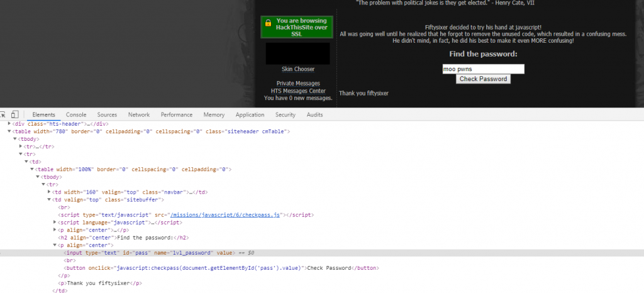Image resolution: width=644 pixels, height=293 pixels.
Task: Click the browsing HackThisSite over SSL banner
Action: tap(297, 27)
